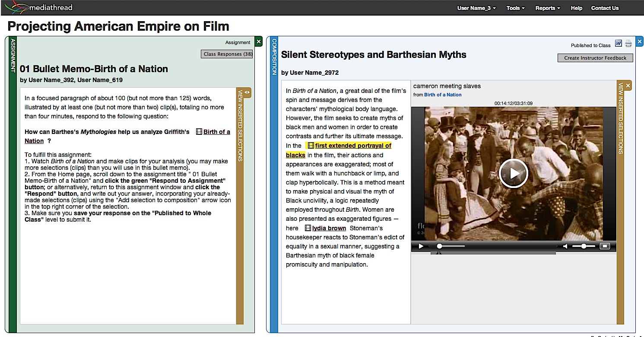Click the film clip icon before the assignment's Birth of a Nation link

(199, 132)
